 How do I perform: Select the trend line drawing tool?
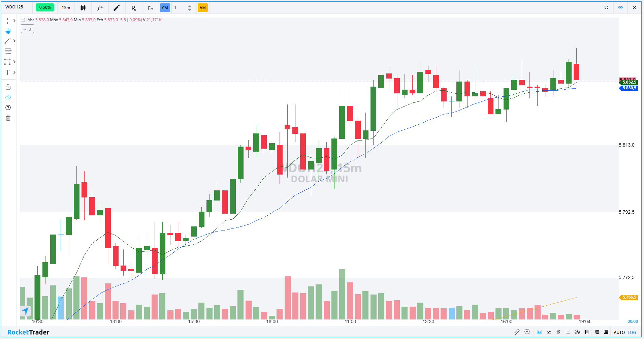7,41
